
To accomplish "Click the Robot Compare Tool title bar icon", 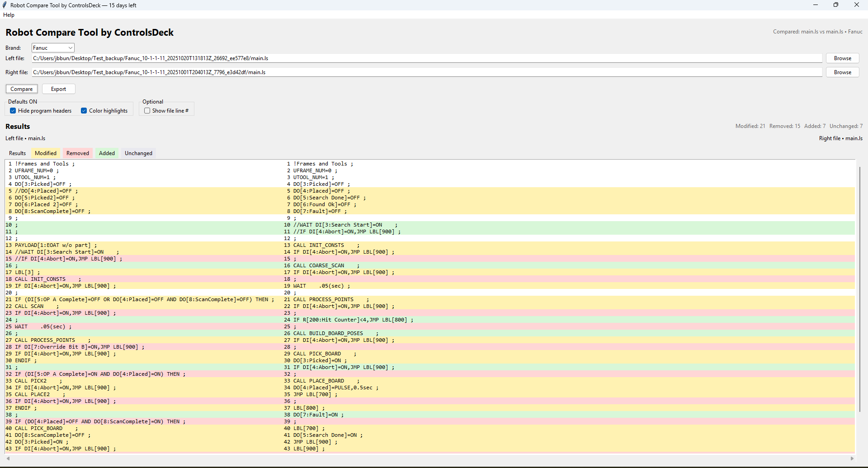I will coord(5,5).
